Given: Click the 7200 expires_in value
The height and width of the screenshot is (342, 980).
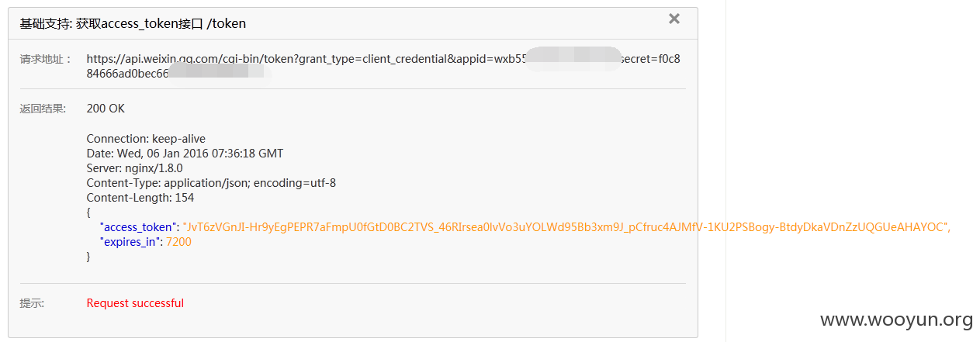Looking at the screenshot, I should coord(179,242).
